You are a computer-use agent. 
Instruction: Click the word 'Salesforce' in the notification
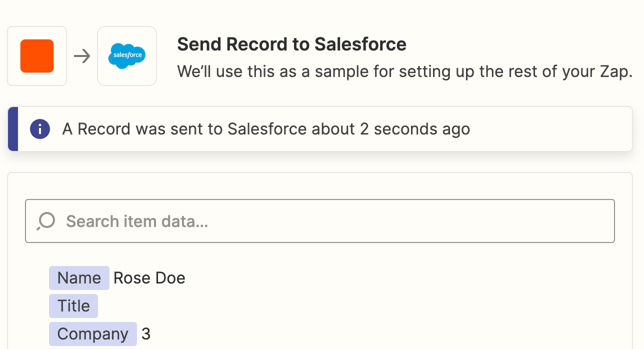(267, 129)
